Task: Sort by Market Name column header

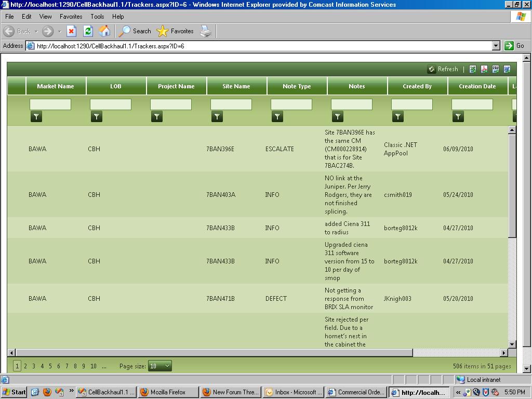Action: [55, 86]
